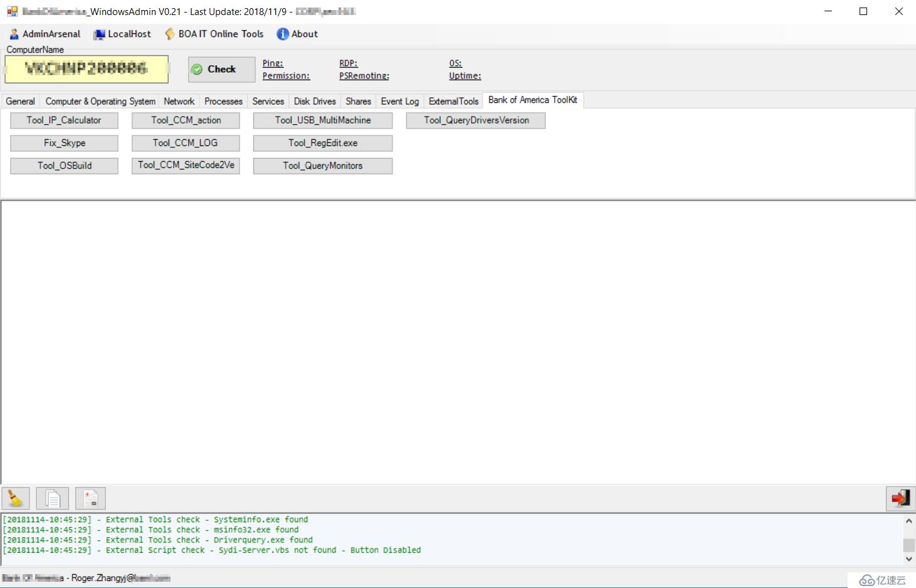Click the green checkmark icon on Check
Screen dimensions: 916x588
coord(197,69)
